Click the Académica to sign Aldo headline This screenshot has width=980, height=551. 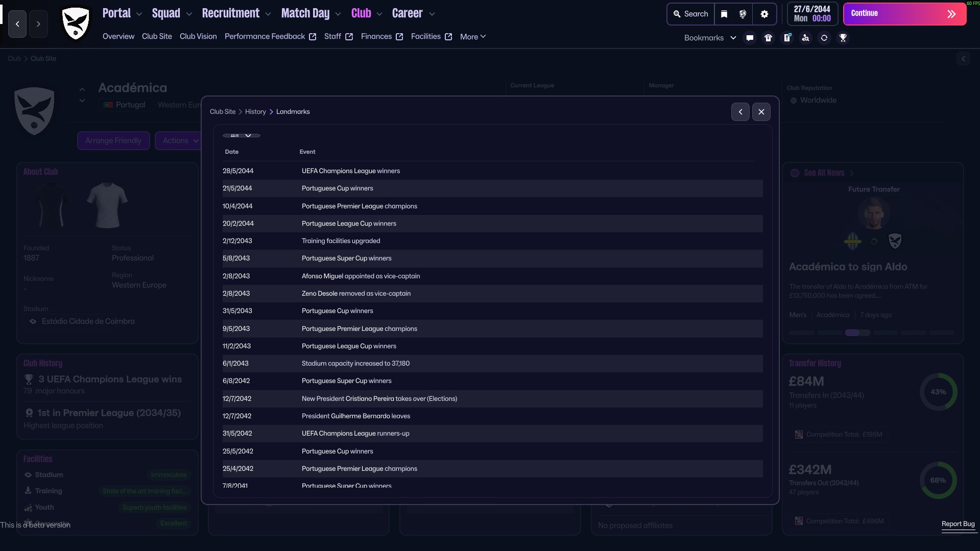tap(848, 267)
